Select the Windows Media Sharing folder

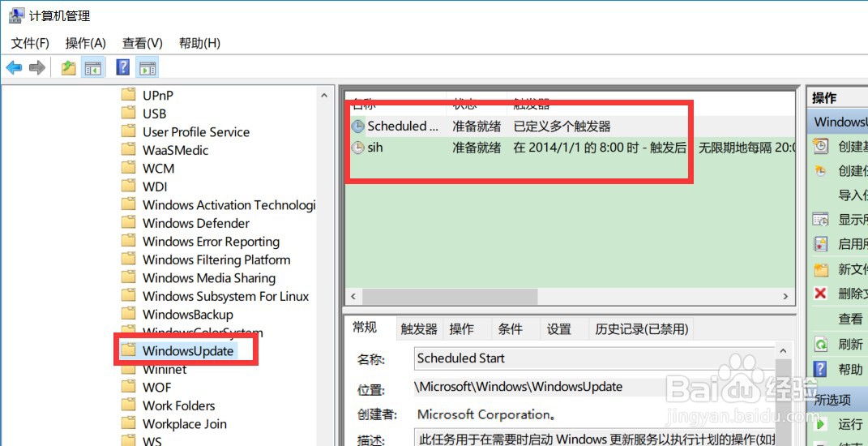[209, 278]
